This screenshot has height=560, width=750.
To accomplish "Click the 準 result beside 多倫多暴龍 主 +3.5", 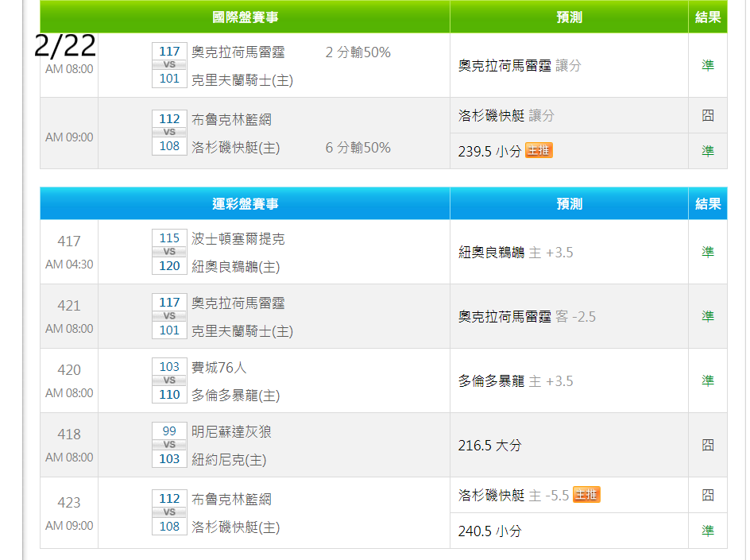I will point(708,380).
